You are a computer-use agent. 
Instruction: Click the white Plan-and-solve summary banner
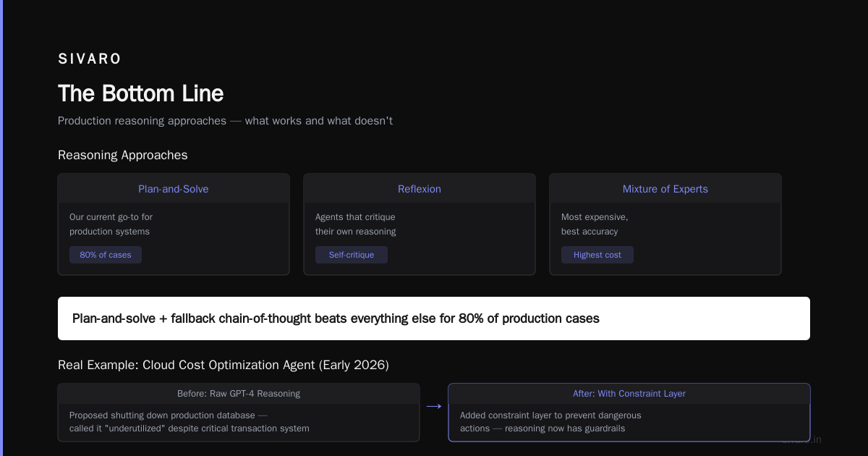[x=434, y=318]
